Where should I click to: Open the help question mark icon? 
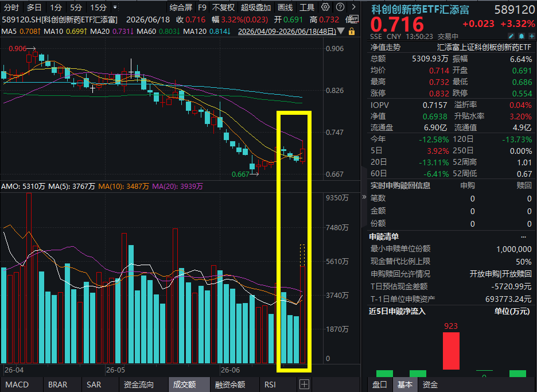click(340, 7)
